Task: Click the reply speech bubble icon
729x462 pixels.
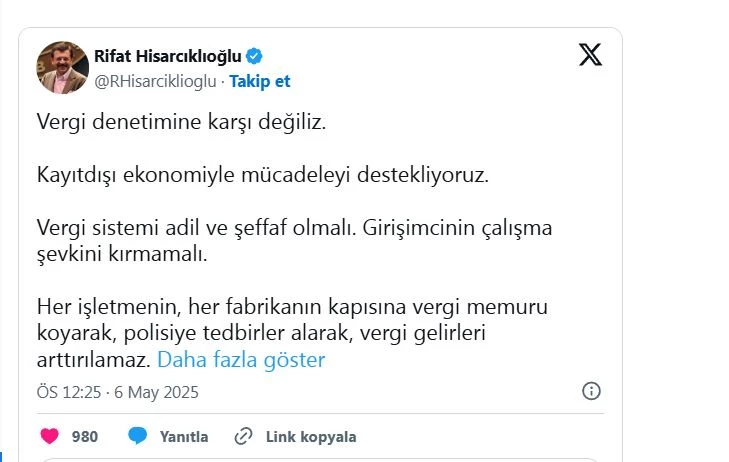Action: (138, 436)
